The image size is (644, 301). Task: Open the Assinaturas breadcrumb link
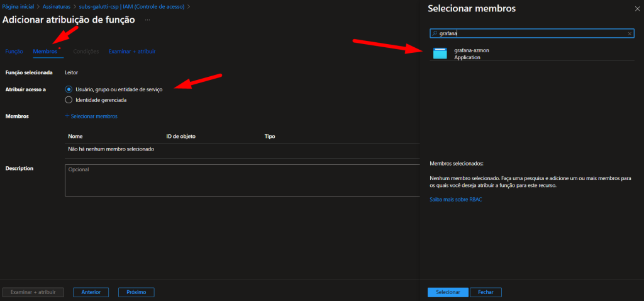click(x=56, y=6)
